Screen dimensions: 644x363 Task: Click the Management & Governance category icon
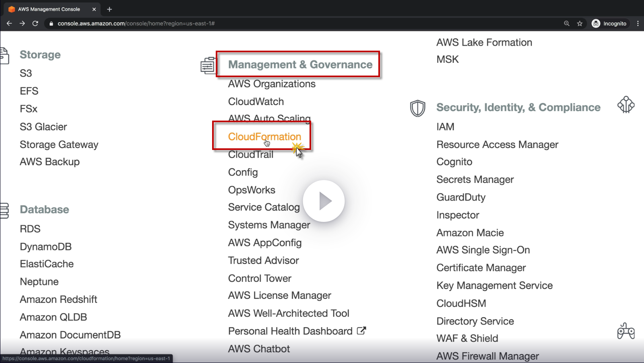pos(208,65)
